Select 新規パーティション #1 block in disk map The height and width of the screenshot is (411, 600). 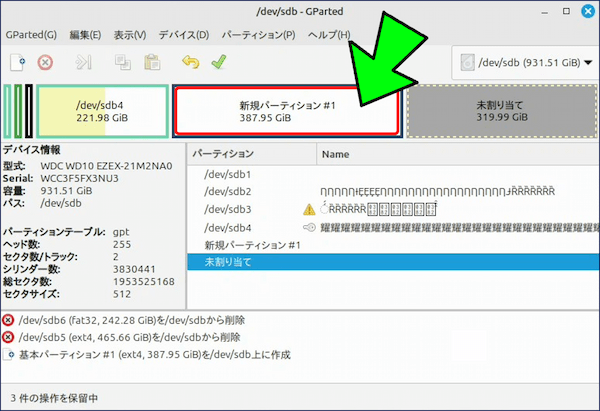(x=286, y=111)
